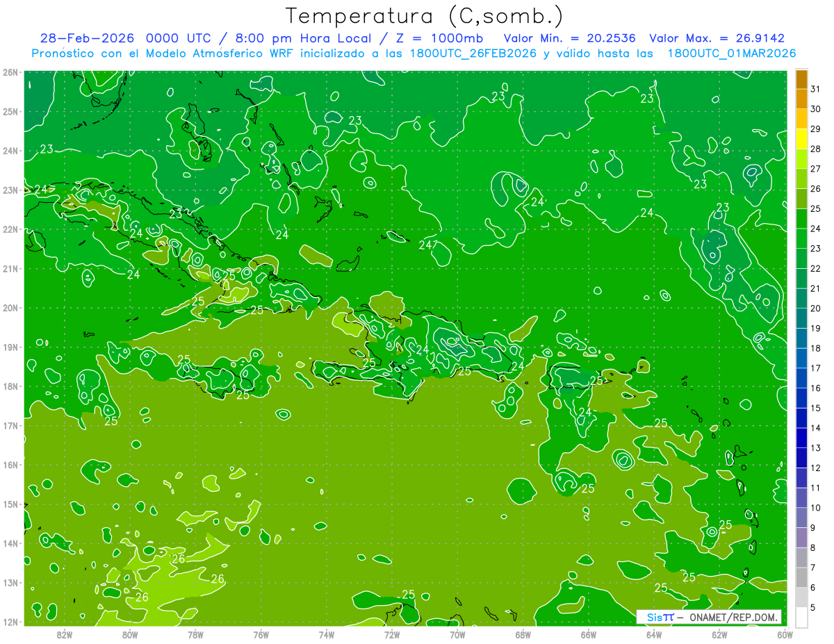Click the '80W' longitude axis label
834x644 pixels.
(130, 634)
